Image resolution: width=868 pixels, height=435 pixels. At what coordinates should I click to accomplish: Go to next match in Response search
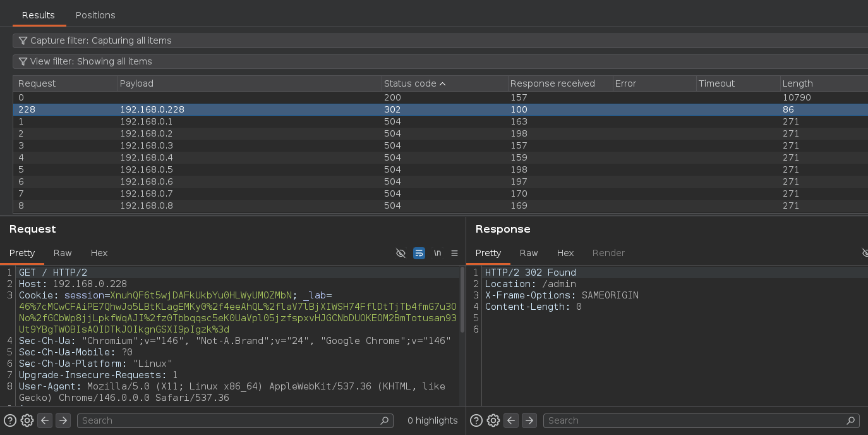click(x=529, y=420)
